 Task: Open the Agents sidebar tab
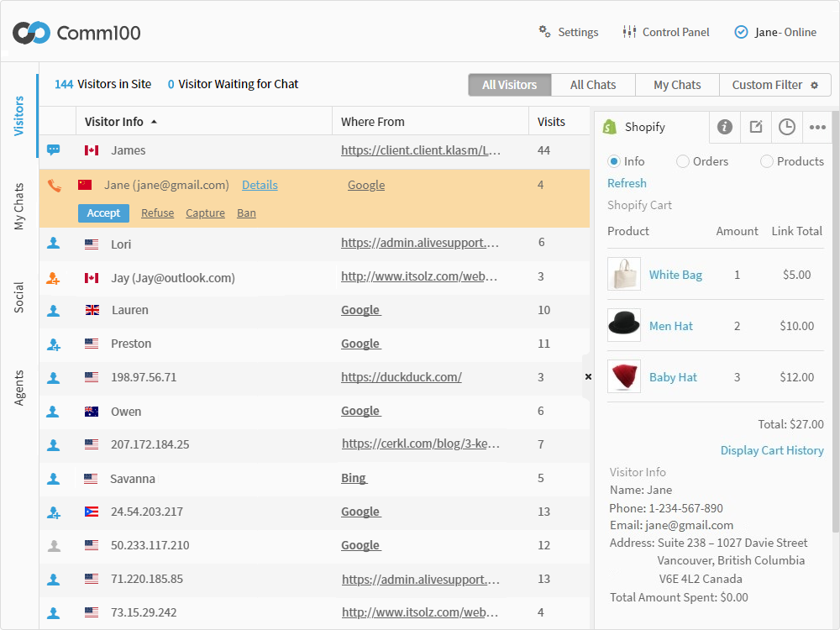coord(18,388)
